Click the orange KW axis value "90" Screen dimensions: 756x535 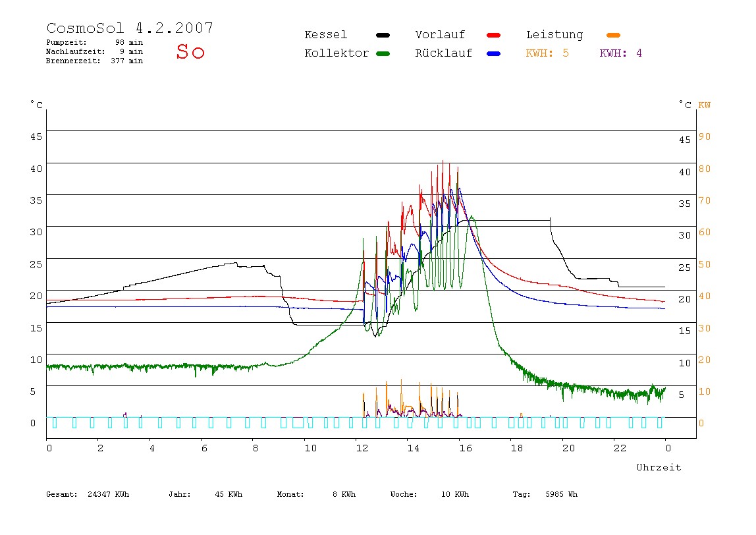coord(705,136)
